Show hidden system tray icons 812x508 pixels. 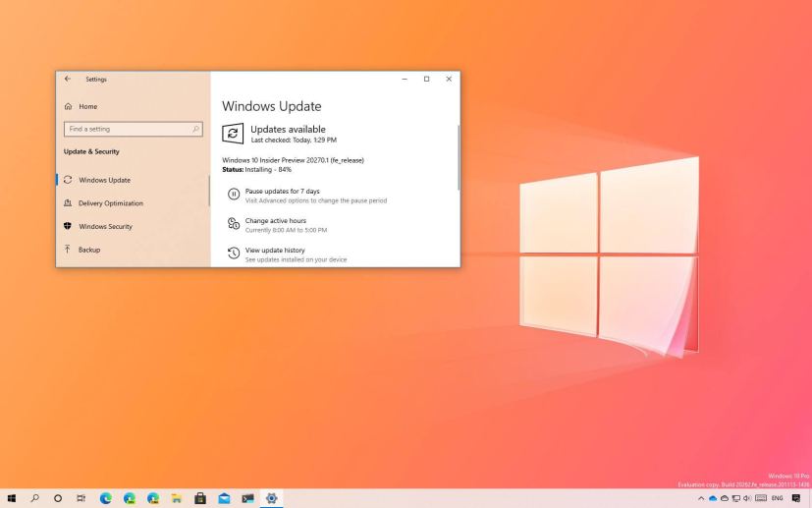pyautogui.click(x=701, y=499)
